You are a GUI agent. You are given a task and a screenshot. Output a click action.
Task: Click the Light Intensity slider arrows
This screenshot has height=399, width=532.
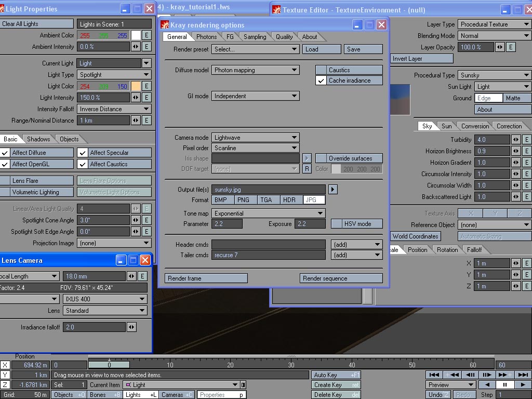coord(136,98)
